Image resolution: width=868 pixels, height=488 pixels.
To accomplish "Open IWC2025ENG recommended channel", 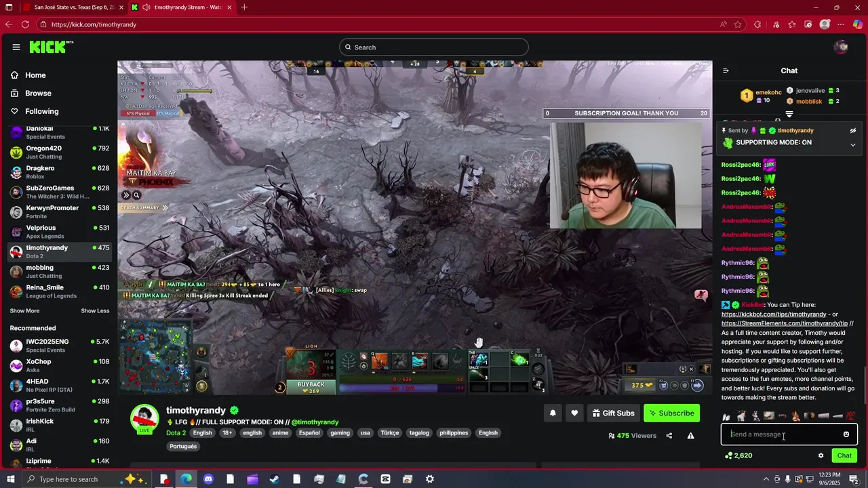I will [x=60, y=346].
